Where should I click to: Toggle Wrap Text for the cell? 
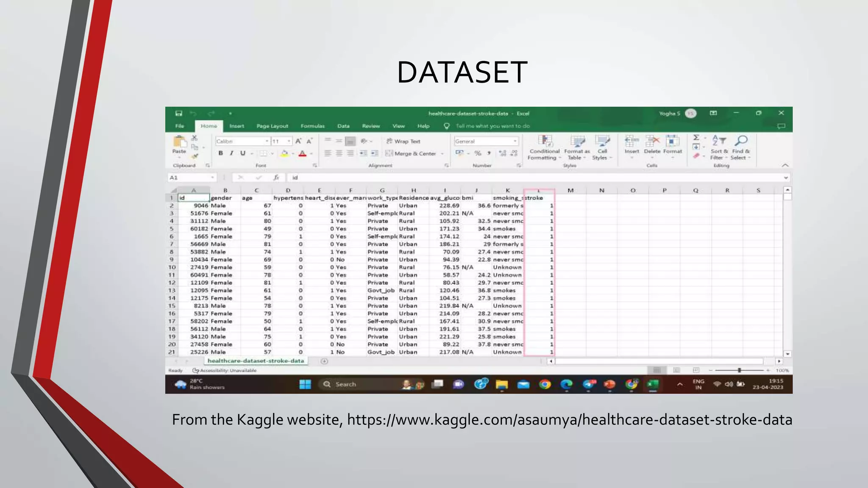click(403, 141)
